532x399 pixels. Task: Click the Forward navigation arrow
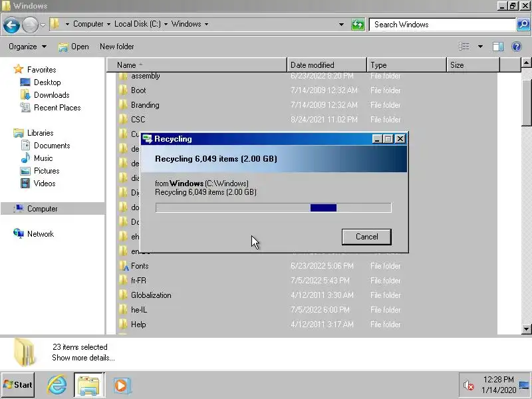coord(30,25)
